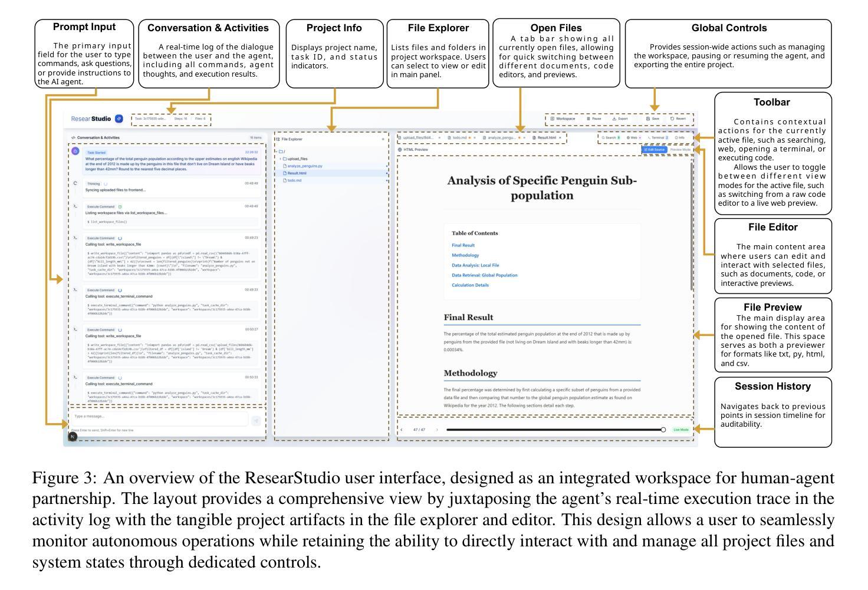The width and height of the screenshot is (868, 590).
Task: Click the ResearStudio sparkle logo icon
Action: 119,118
